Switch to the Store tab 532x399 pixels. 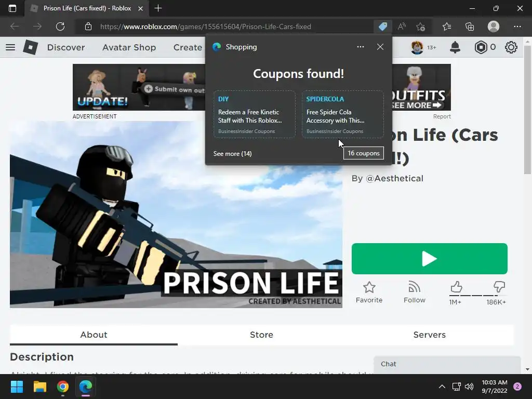click(x=262, y=335)
